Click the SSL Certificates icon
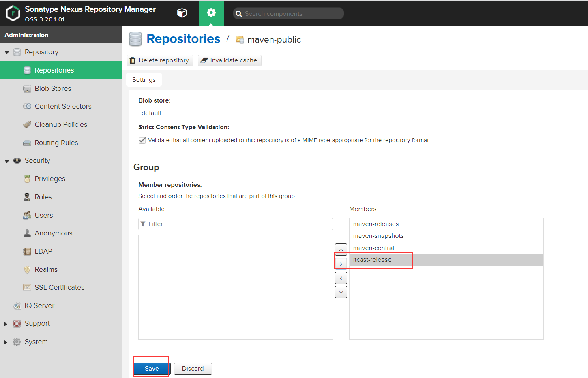 coord(27,287)
